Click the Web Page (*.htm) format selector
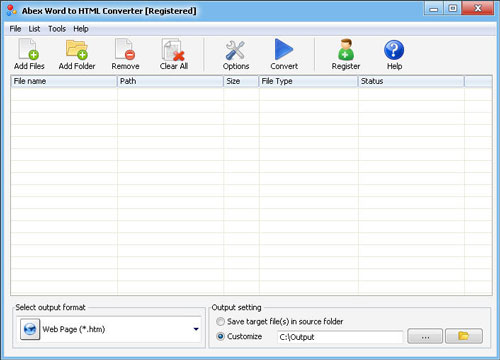The image size is (500, 360). point(109,329)
